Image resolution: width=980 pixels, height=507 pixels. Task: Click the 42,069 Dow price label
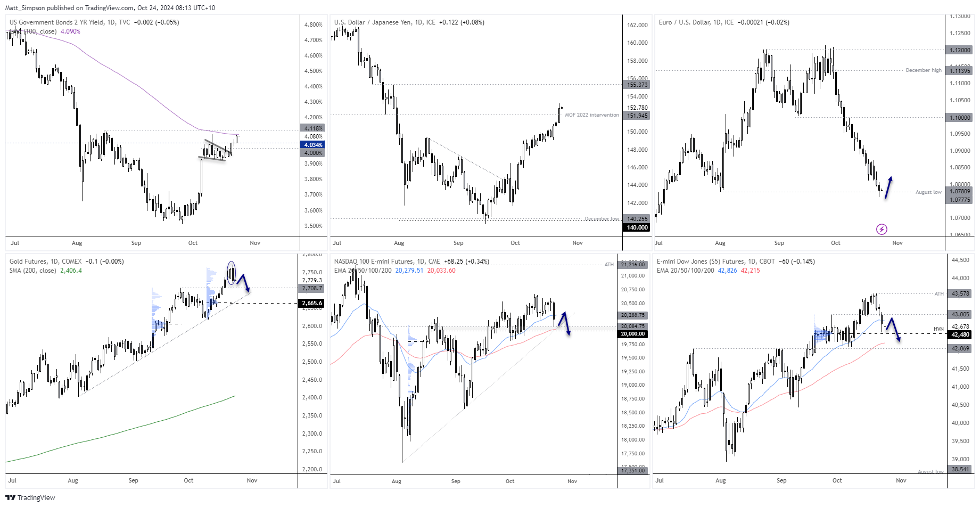click(960, 348)
